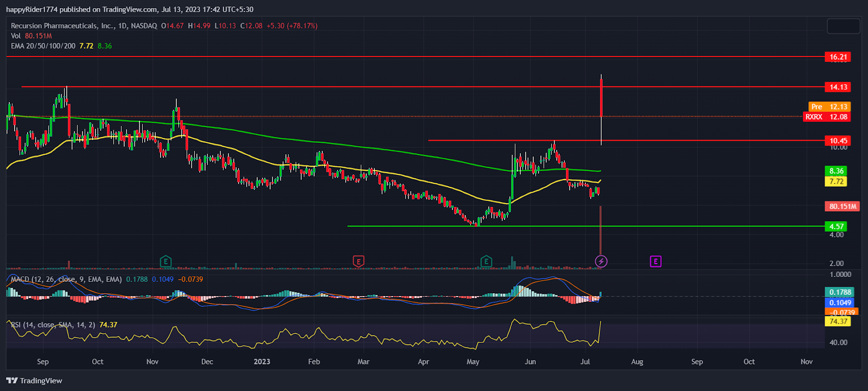Click the purple future earnings E marker in August
This screenshot has height=391, width=868.
tap(655, 262)
